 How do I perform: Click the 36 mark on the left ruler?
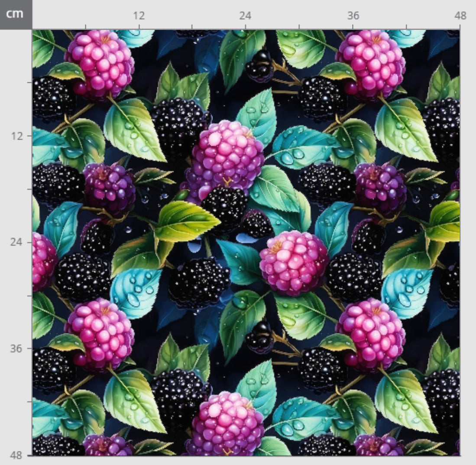pos(17,348)
